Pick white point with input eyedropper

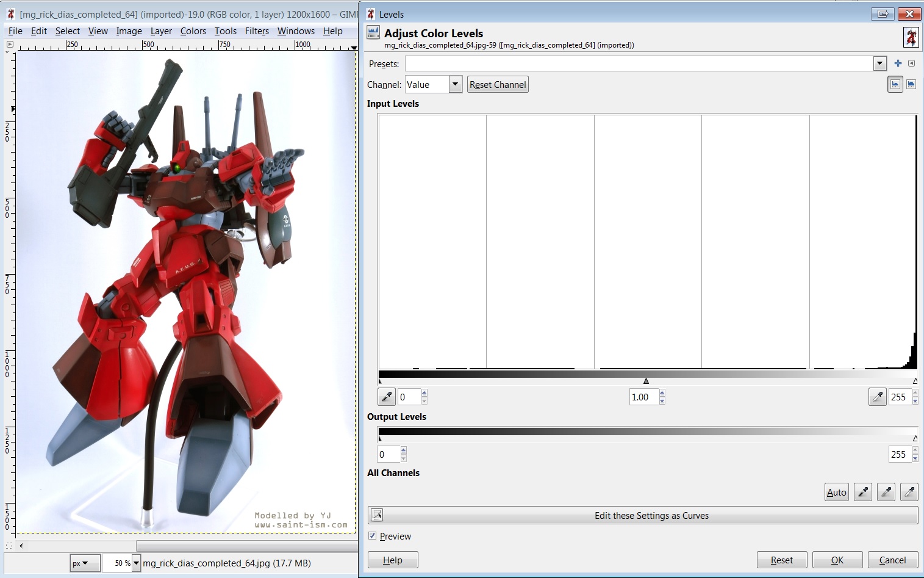tap(878, 397)
